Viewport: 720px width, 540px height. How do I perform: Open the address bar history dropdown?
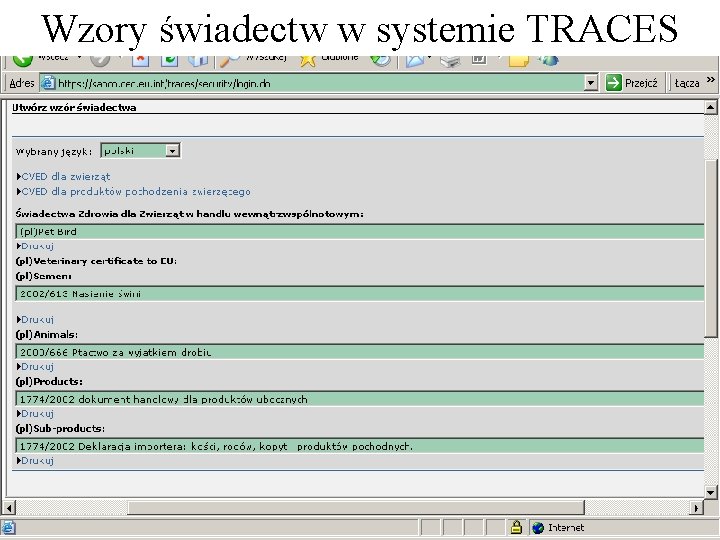[x=591, y=83]
